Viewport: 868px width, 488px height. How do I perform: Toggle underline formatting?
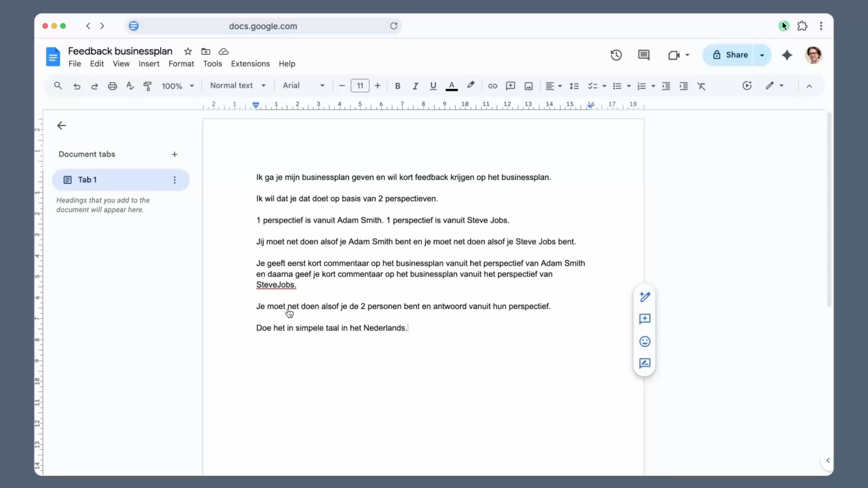coord(433,86)
